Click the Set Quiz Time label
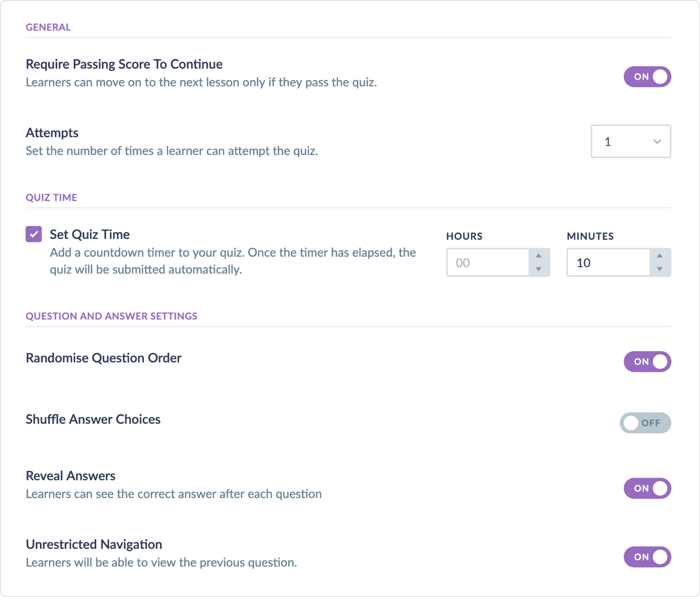This screenshot has height=597, width=700. tap(90, 234)
